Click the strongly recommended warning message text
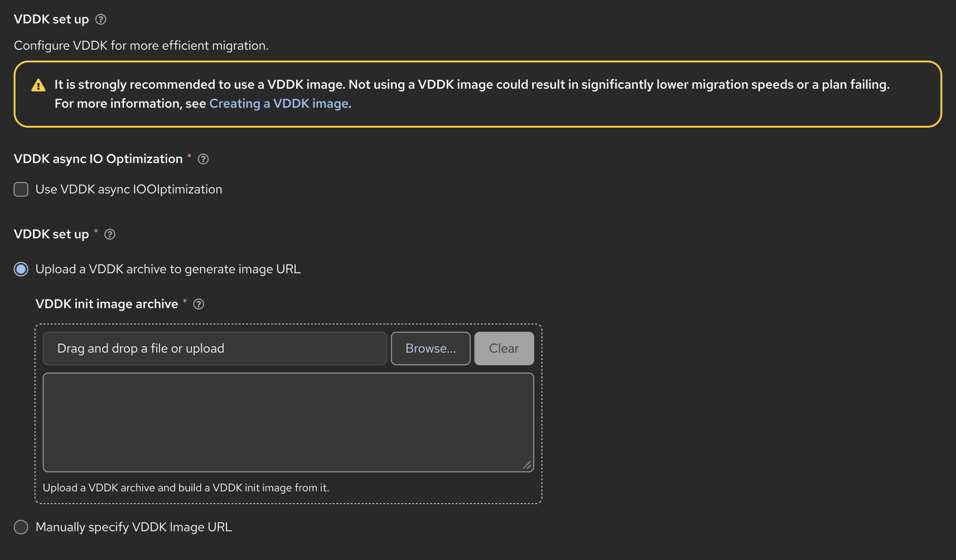This screenshot has height=560, width=956. click(x=471, y=85)
